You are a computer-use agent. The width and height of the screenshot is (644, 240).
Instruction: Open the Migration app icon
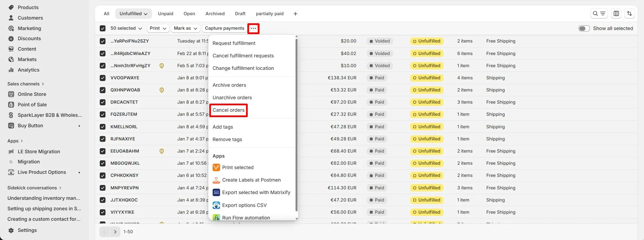point(11,162)
